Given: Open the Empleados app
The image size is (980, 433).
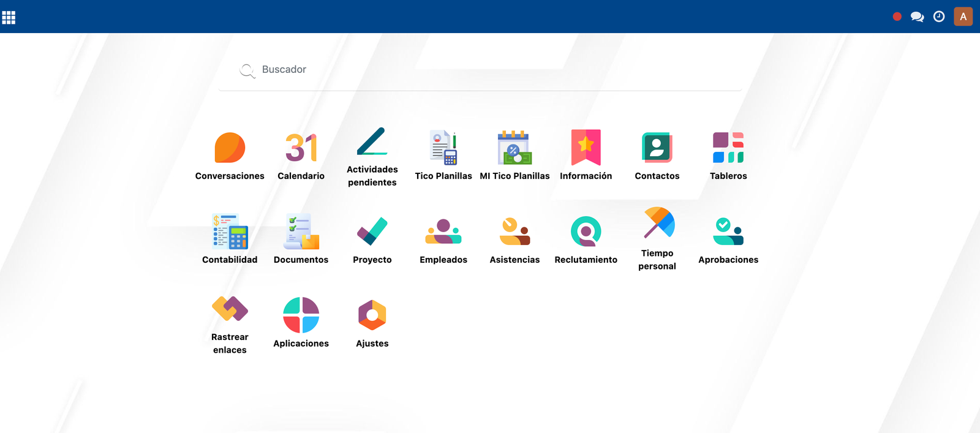Looking at the screenshot, I should pos(443,232).
